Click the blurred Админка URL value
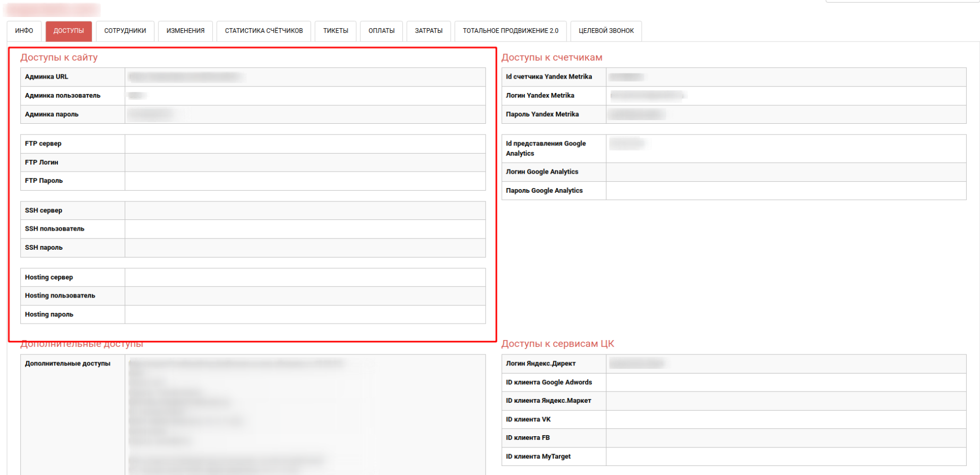This screenshot has width=980, height=475. pyautogui.click(x=185, y=77)
